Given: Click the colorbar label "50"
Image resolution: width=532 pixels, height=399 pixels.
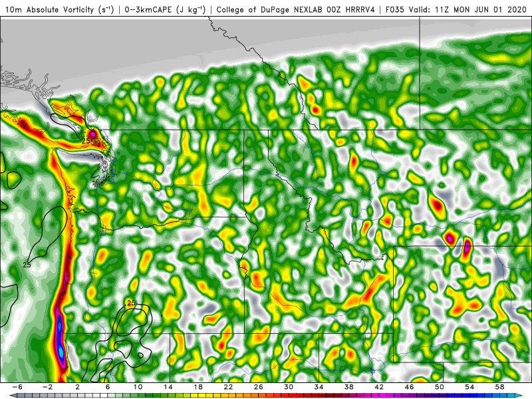Looking at the screenshot, I should [x=440, y=387].
